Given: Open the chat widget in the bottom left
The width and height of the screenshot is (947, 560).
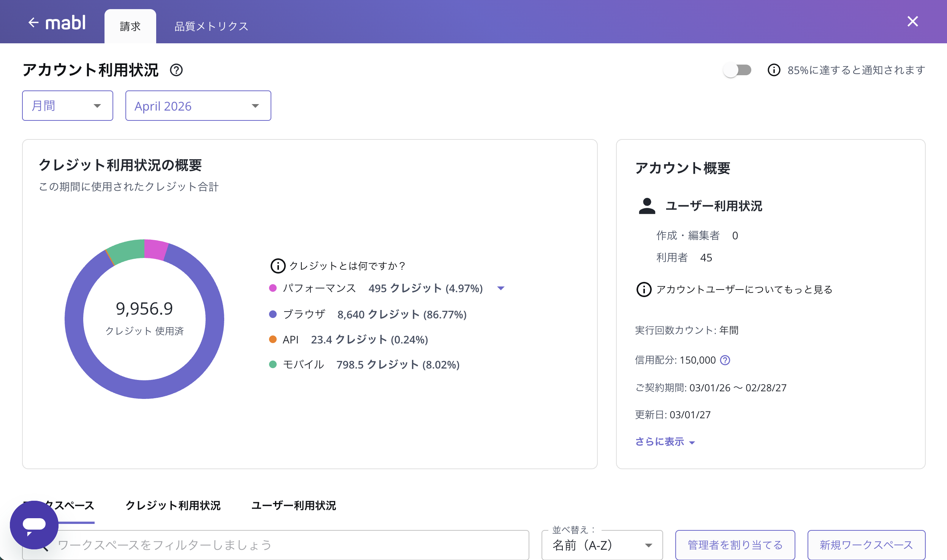Looking at the screenshot, I should pos(33,525).
